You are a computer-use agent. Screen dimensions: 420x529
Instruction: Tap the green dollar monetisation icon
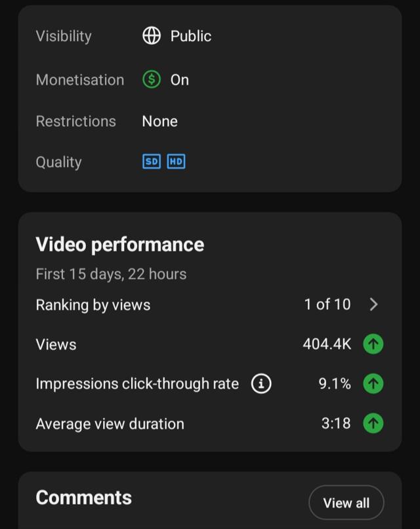[x=152, y=79]
